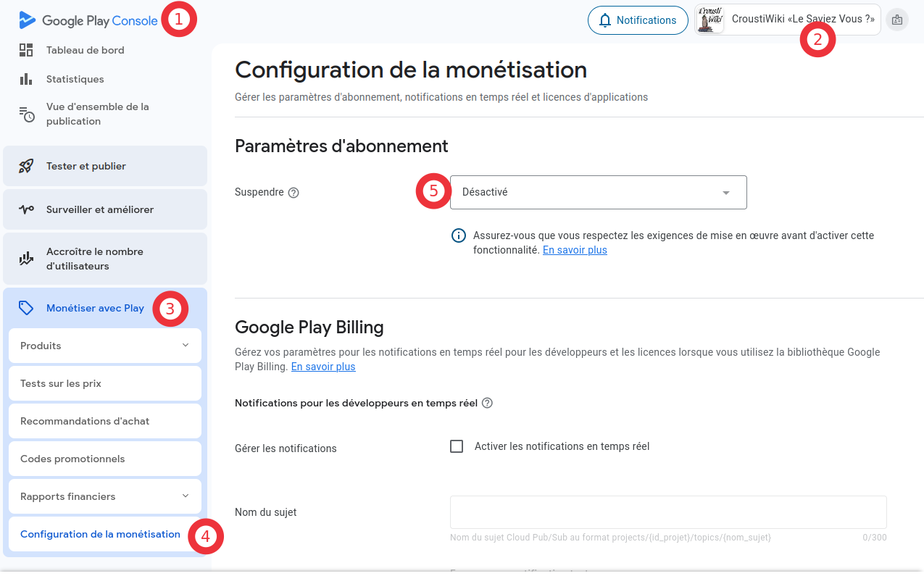
Task: Click the publication overview clock icon
Action: (26, 114)
